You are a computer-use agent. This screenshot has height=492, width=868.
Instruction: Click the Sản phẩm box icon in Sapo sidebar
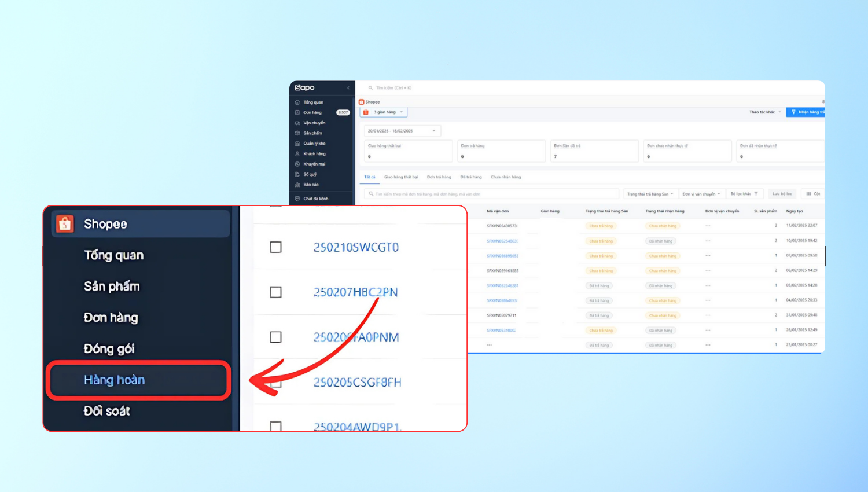click(297, 133)
